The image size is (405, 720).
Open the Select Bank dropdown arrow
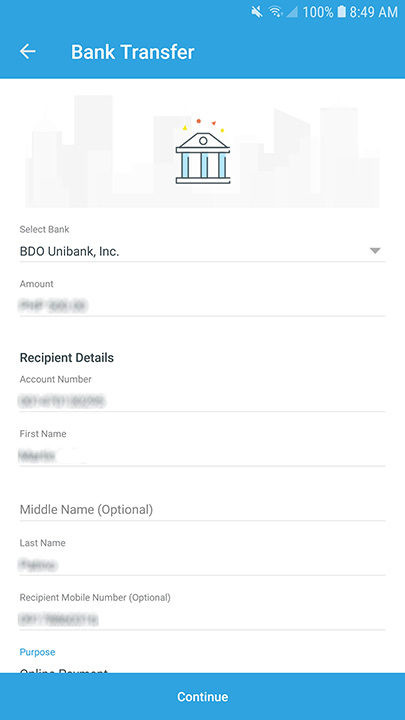point(375,251)
